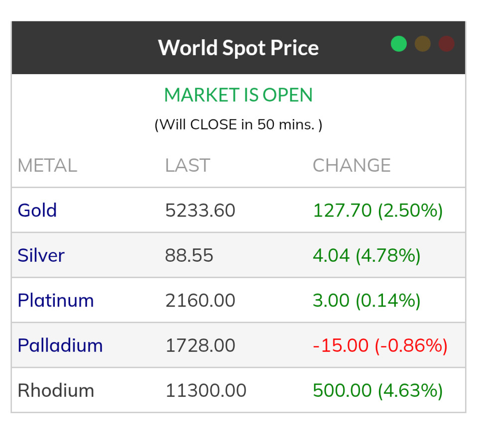Click the CHANGE column header
The image size is (477, 448).
coord(352,165)
